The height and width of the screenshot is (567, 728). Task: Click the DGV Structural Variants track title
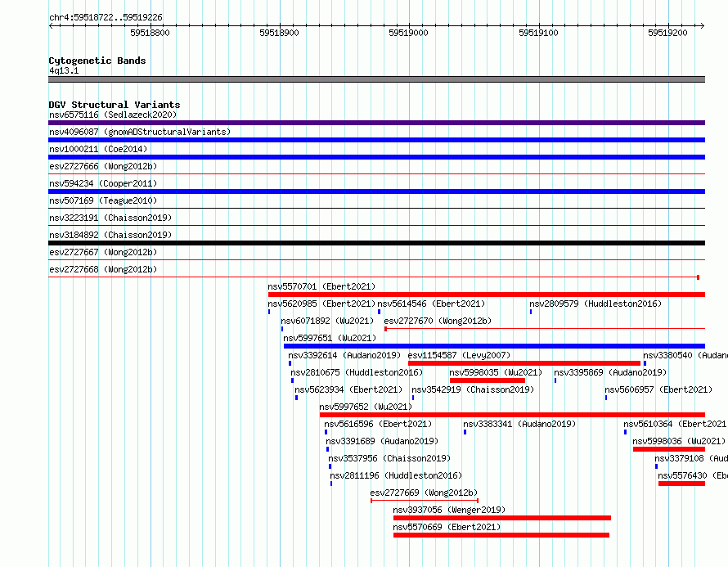click(x=115, y=105)
